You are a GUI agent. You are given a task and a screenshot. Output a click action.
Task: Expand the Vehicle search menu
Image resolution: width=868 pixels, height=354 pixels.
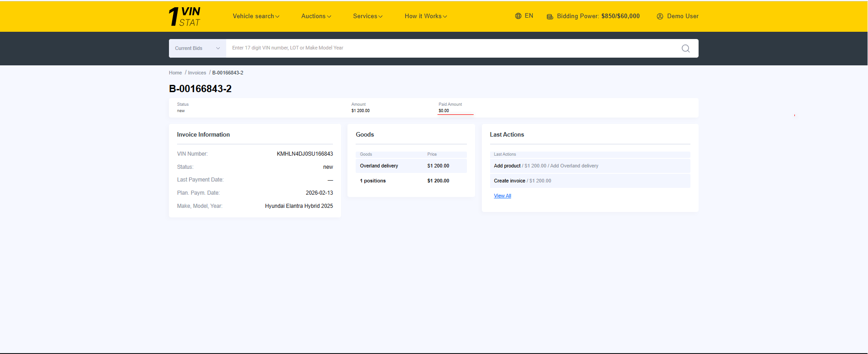tap(256, 16)
